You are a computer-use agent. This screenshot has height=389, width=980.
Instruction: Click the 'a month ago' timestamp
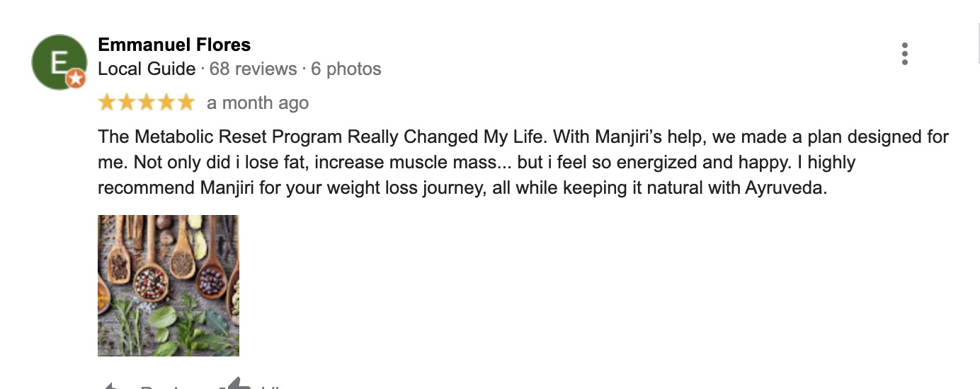[258, 103]
